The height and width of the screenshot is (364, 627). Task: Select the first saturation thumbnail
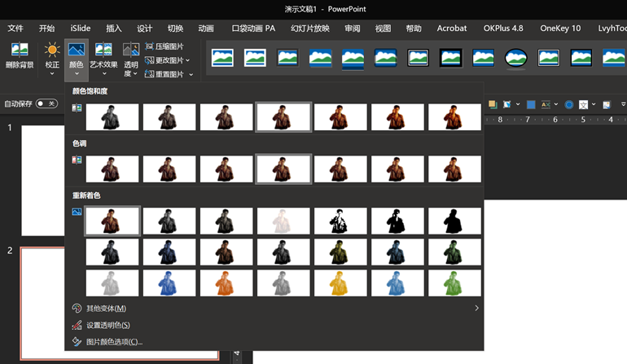pyautogui.click(x=112, y=117)
